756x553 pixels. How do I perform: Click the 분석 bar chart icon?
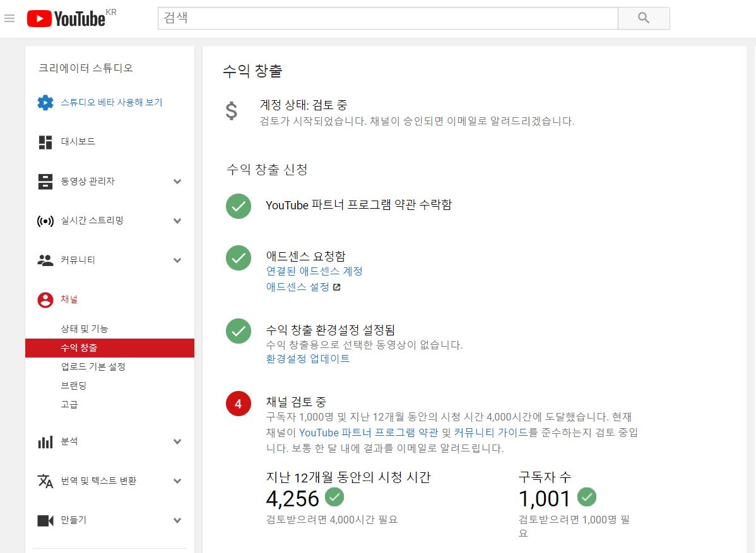pyautogui.click(x=45, y=442)
